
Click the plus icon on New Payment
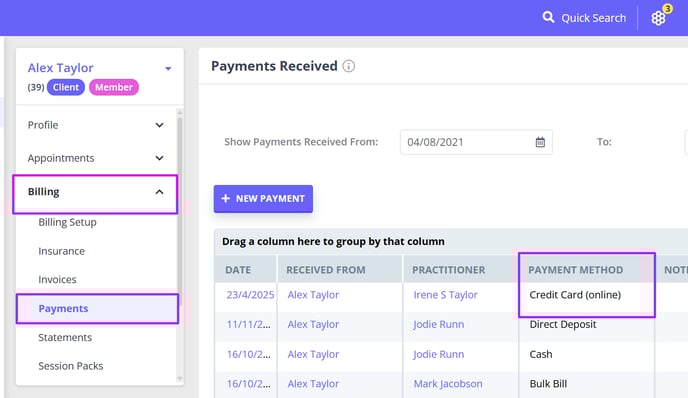pyautogui.click(x=226, y=199)
